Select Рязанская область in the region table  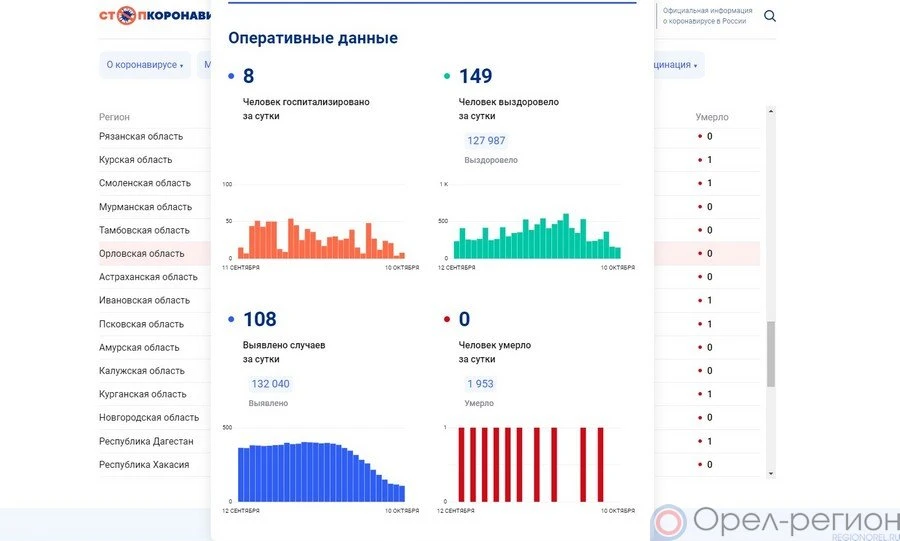pyautogui.click(x=141, y=137)
